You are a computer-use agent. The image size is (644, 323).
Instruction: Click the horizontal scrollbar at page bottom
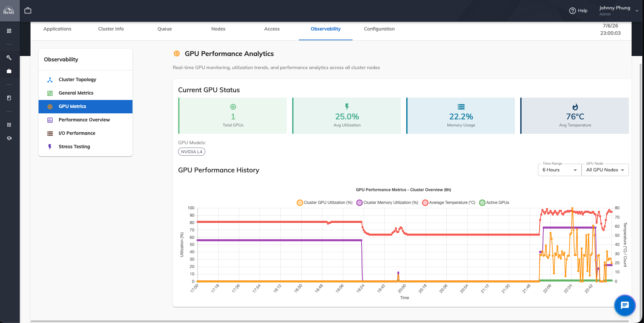pos(330,321)
